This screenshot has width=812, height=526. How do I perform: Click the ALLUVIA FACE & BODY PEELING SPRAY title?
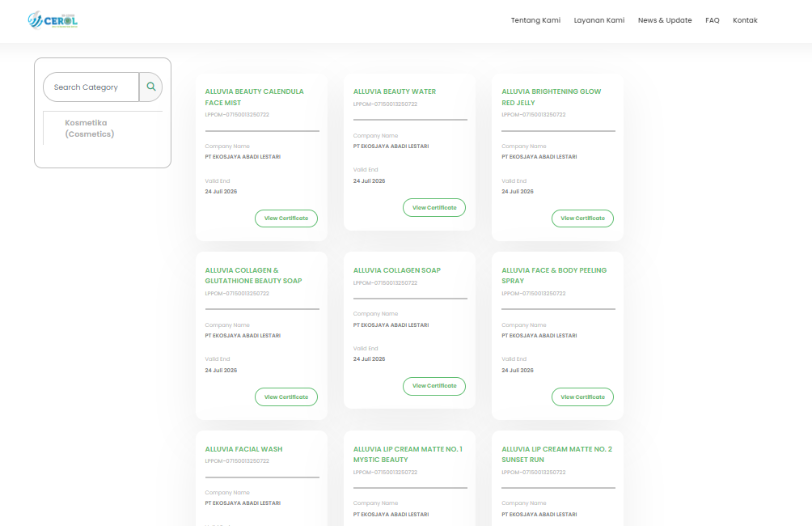(553, 275)
